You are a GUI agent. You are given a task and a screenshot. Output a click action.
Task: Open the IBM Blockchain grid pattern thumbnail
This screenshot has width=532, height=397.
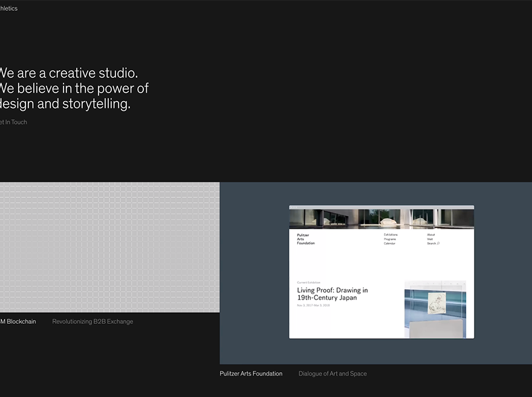(109, 248)
